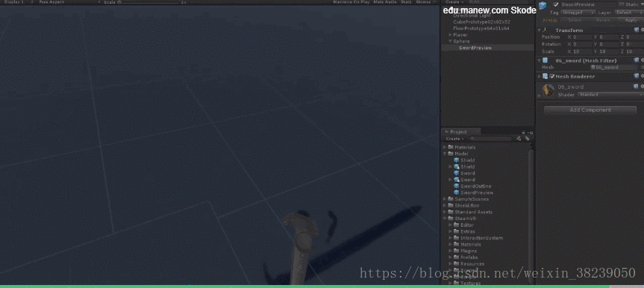644x288 pixels.
Task: Open Mesh Renderer component help icon
Action: click(x=637, y=76)
